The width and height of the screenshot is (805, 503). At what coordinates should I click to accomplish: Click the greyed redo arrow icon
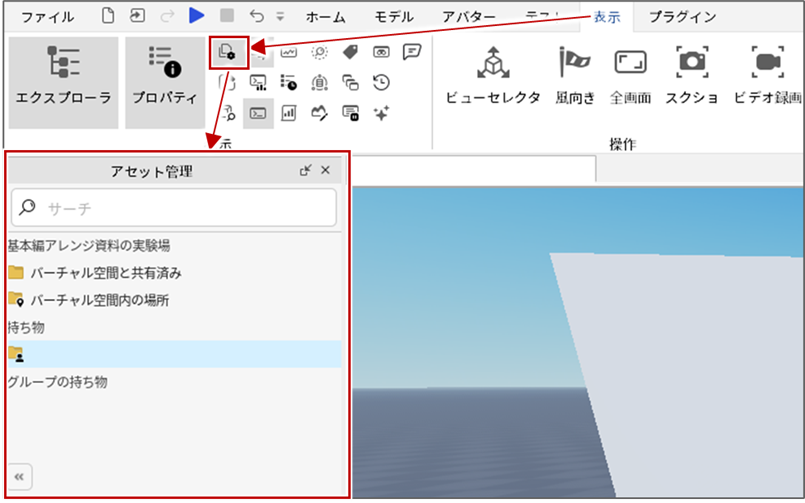click(167, 16)
